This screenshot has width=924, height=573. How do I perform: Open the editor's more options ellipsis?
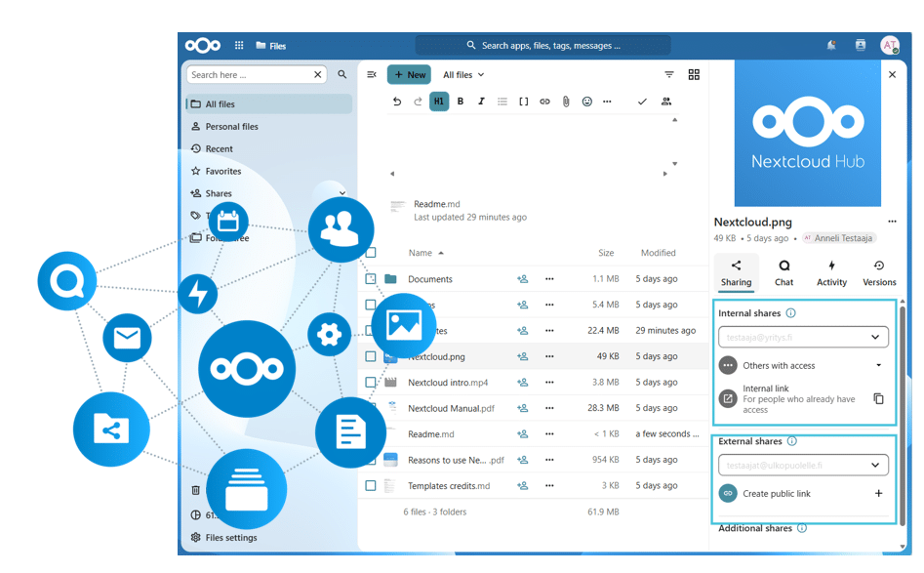[607, 102]
